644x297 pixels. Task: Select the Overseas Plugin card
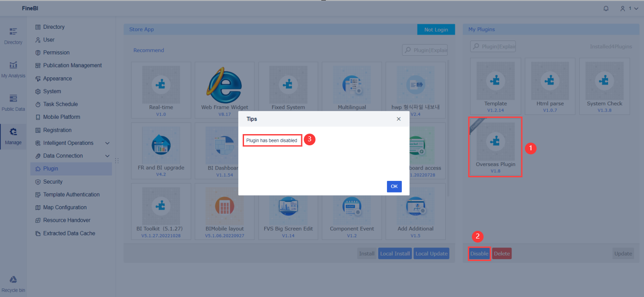496,147
